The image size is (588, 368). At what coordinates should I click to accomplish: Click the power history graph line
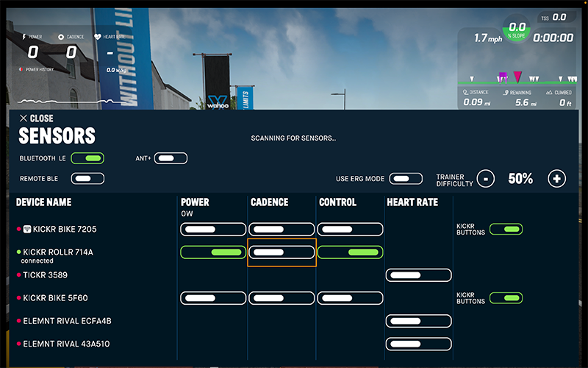[71, 102]
